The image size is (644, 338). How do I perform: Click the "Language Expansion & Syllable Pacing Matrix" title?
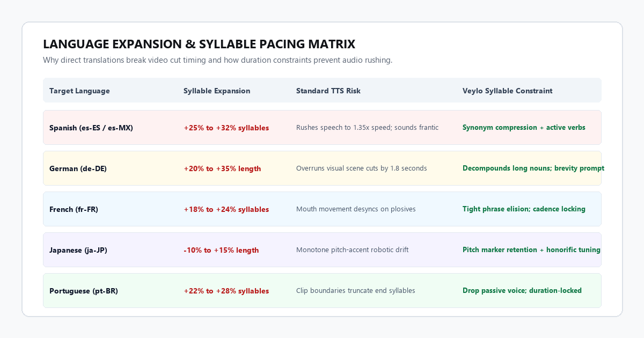click(x=199, y=44)
